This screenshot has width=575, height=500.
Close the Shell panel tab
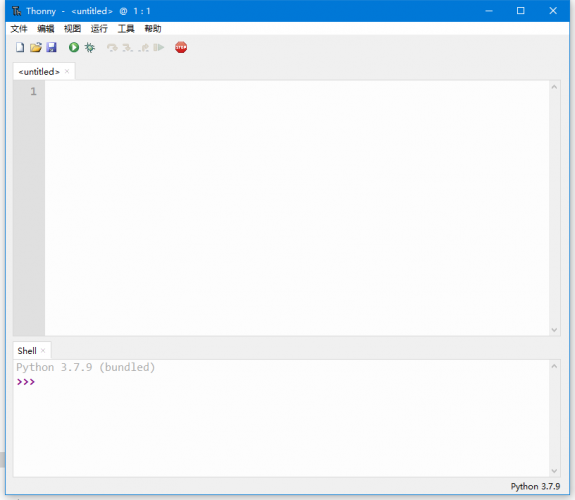point(43,351)
